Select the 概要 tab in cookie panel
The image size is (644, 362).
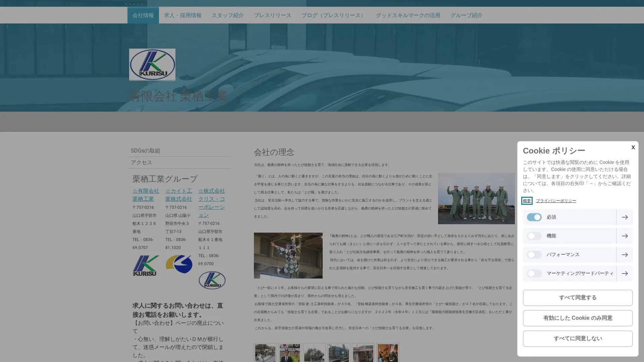tap(527, 201)
